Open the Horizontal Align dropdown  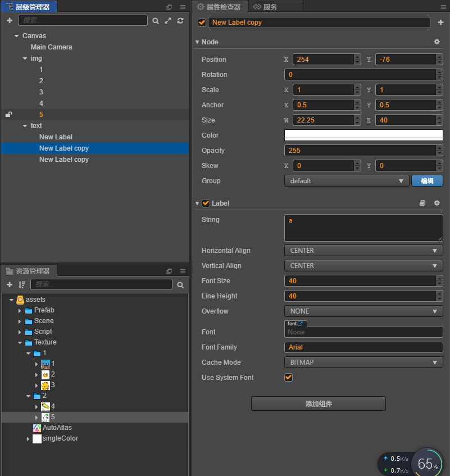click(x=363, y=251)
